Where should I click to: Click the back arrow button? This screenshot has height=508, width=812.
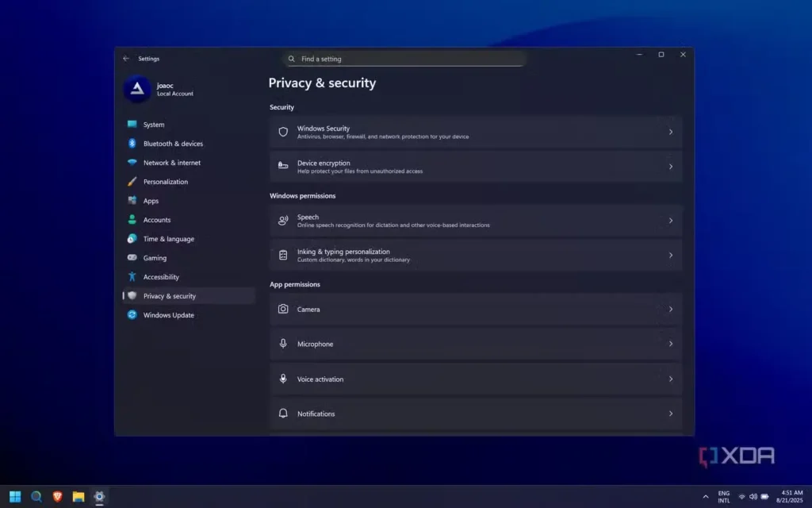125,58
